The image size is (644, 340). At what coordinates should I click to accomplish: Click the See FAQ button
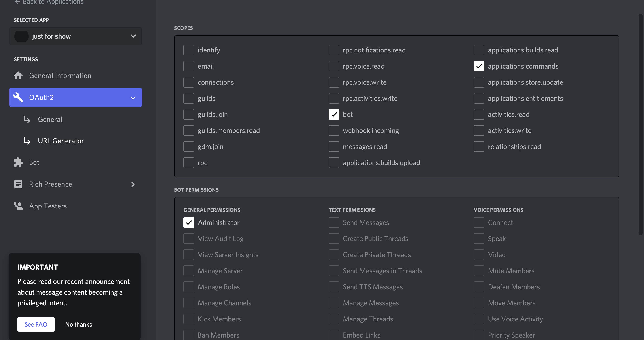click(36, 324)
